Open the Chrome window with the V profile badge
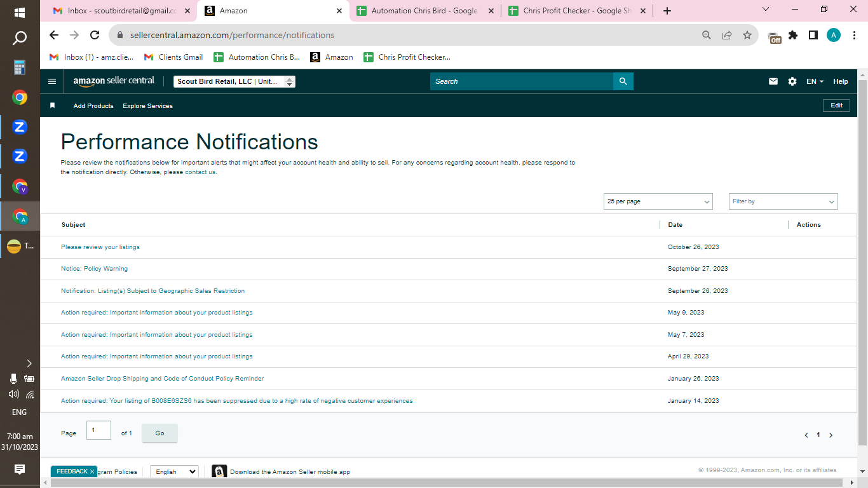The image size is (868, 488). 20,187
